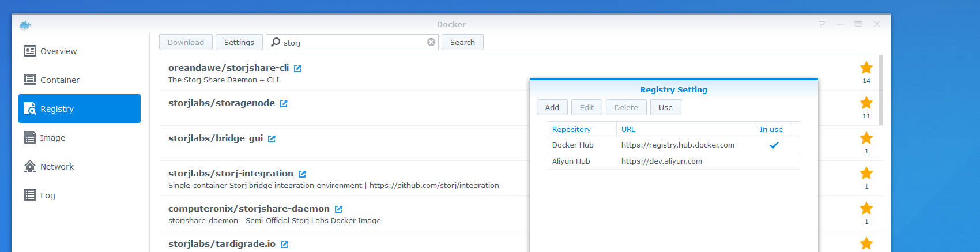This screenshot has width=980, height=252.
Task: Click the https://dev.aliyun.com URL cell
Action: [662, 161]
